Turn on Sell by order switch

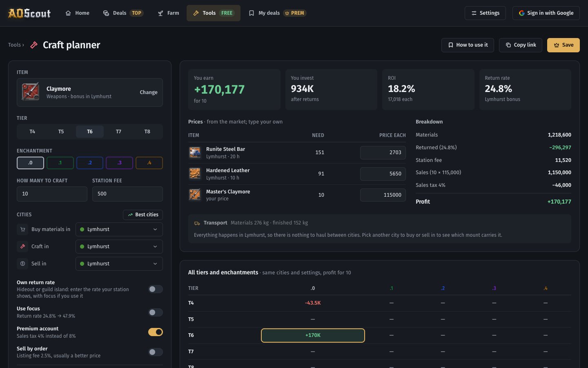point(155,352)
